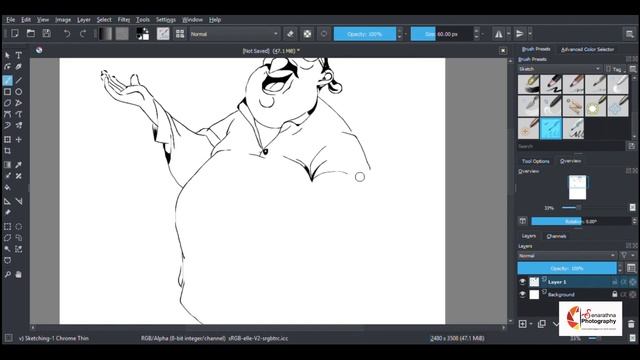This screenshot has height=360, width=640.
Task: Unlock the Background layer padlock
Action: [x=615, y=294]
